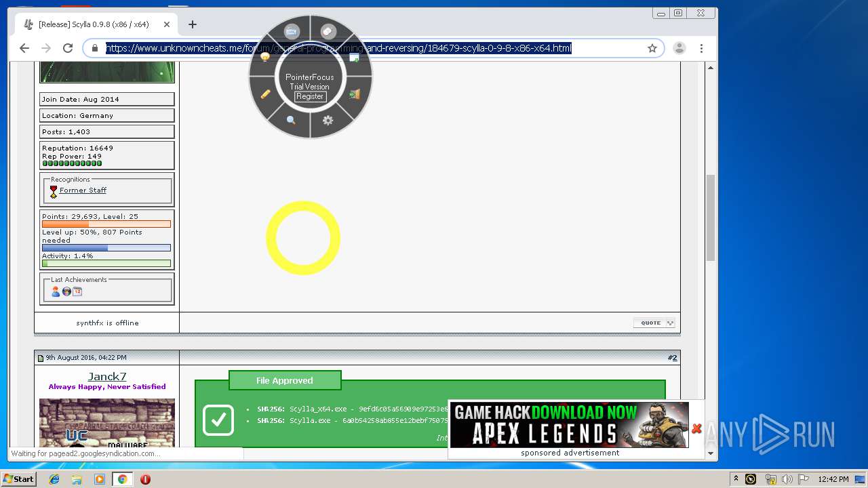Click 'Location: Germany' text
Screen dimensions: 868x488
click(x=78, y=115)
